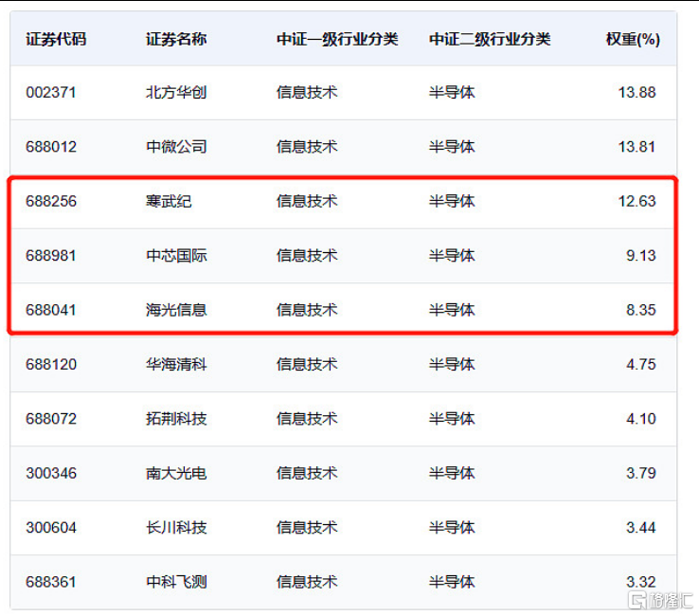Click 半导体 in the 华海清科 row
The image size is (699, 616).
click(452, 365)
